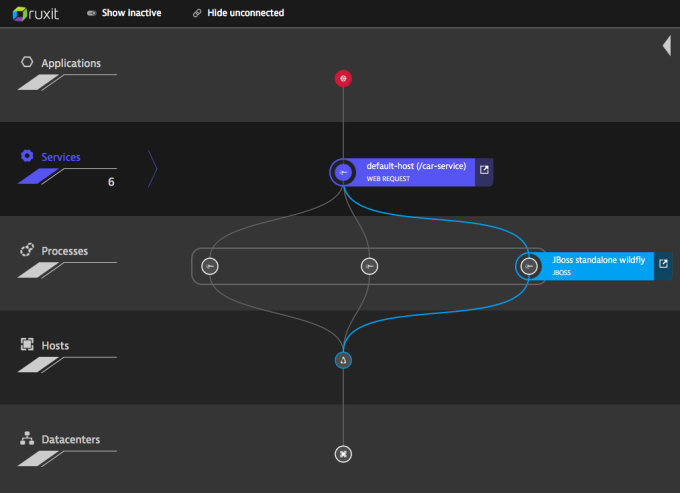
Task: Click the Linux host node
Action: 343,360
